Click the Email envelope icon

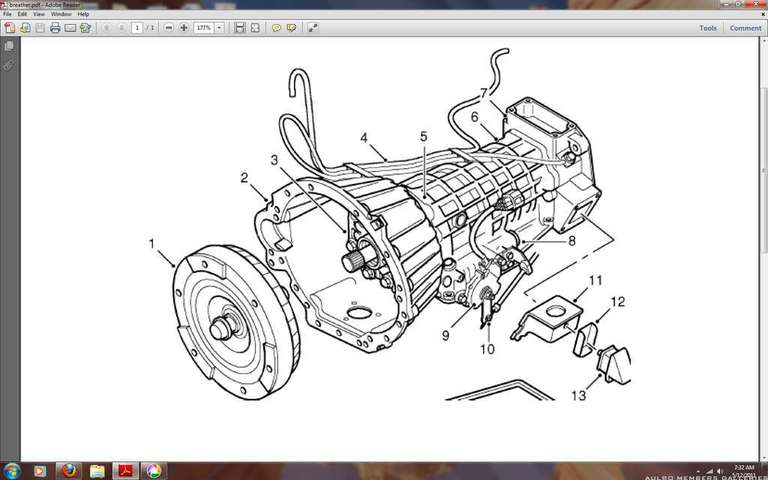(x=71, y=28)
